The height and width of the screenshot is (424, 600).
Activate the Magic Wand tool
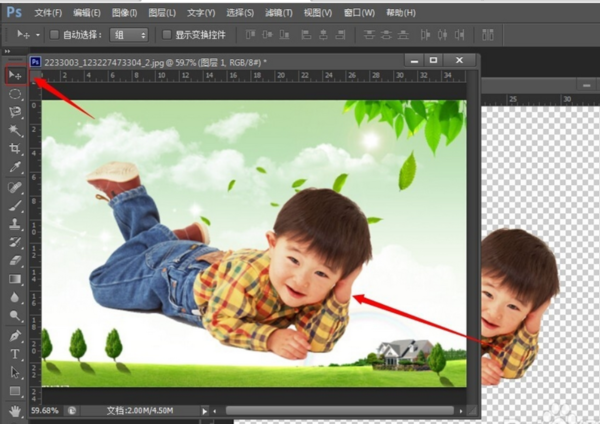pos(15,131)
